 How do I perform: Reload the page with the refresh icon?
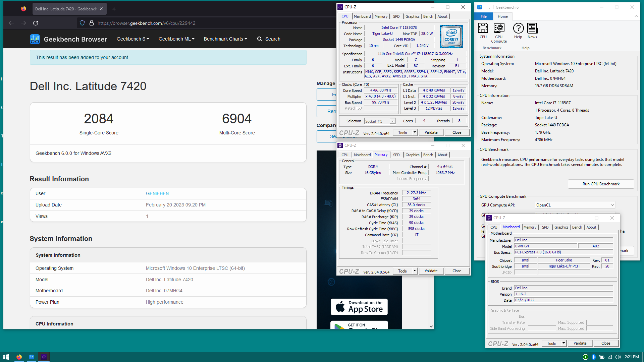click(36, 23)
